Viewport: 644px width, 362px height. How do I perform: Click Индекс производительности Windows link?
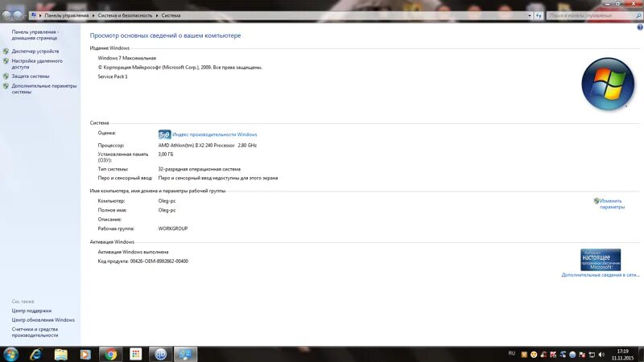(214, 134)
